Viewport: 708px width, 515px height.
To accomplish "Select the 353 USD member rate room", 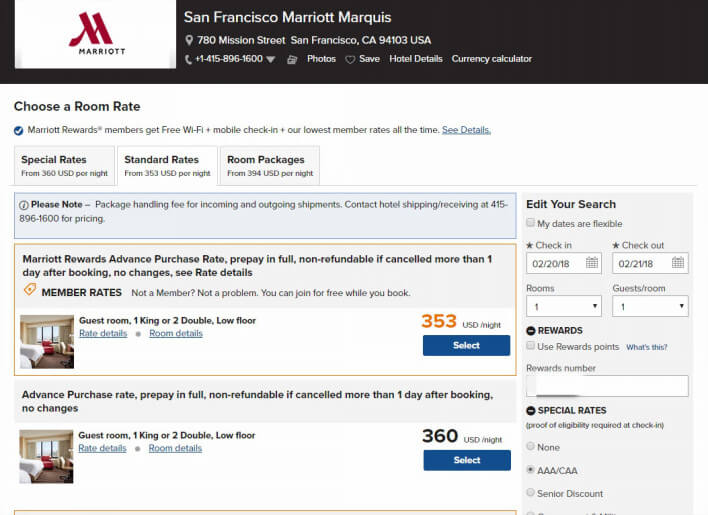I will click(x=466, y=345).
